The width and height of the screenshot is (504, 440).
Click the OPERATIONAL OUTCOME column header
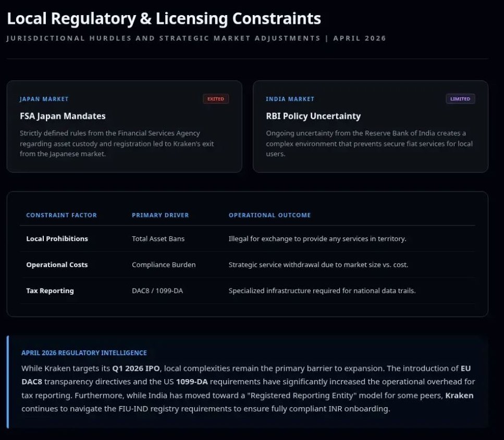point(269,215)
